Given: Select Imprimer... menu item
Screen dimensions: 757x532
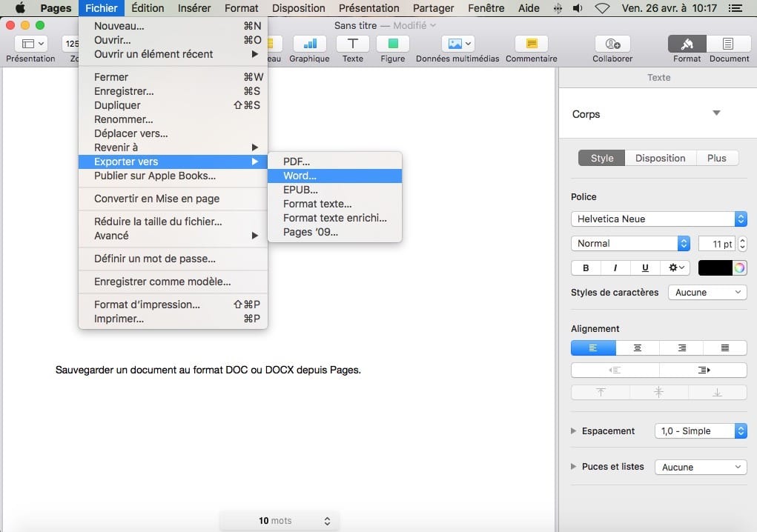Looking at the screenshot, I should pos(173,319).
